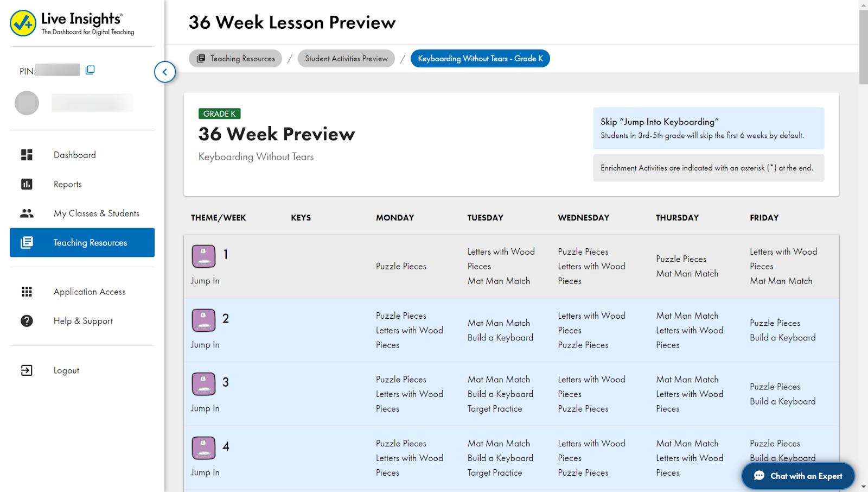Click the Reports bar chart icon
The height and width of the screenshot is (492, 868).
coord(27,184)
